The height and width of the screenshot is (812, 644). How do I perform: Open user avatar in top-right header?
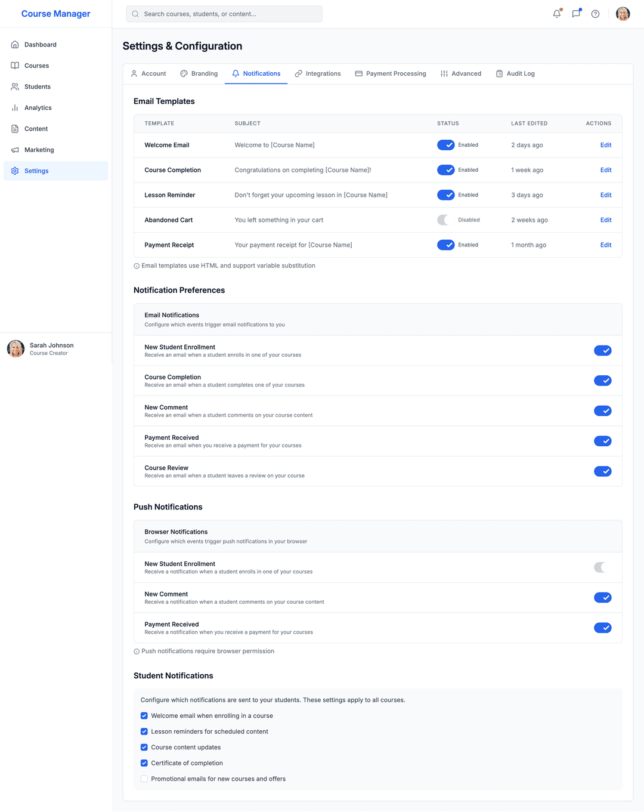623,14
